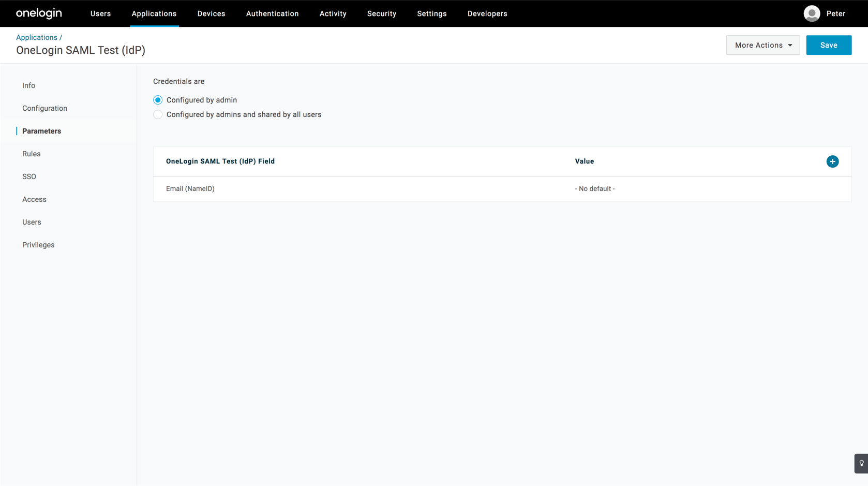Click the lightbulb help icon
The width and height of the screenshot is (868, 486).
coord(861,463)
